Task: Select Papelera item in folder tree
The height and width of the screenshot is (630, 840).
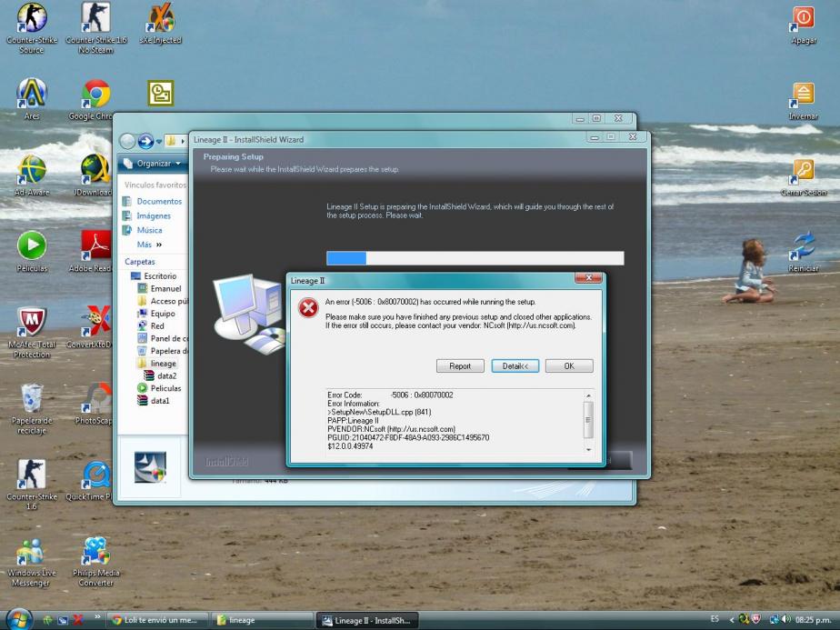Action: pos(163,351)
